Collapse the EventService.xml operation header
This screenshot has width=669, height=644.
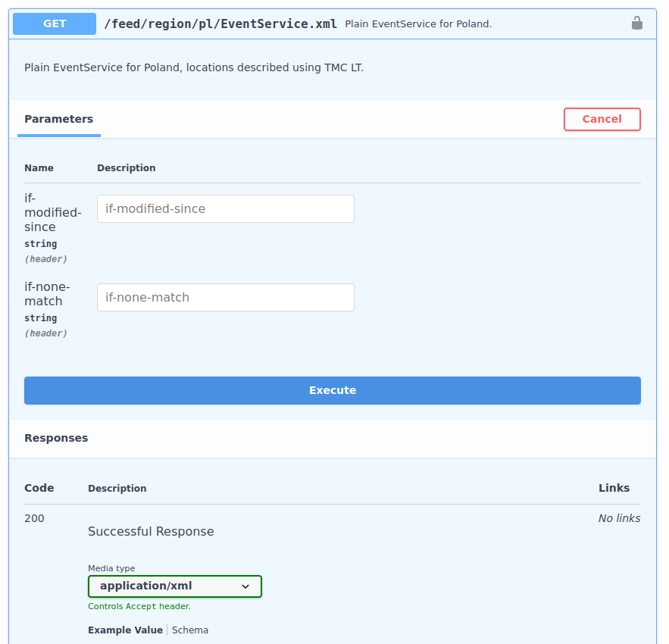[333, 23]
